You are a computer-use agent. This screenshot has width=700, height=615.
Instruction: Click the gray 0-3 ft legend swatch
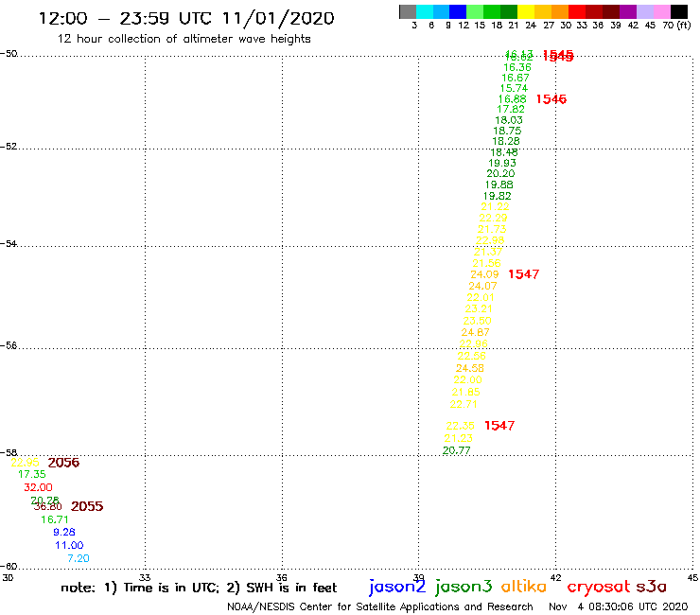(408, 11)
